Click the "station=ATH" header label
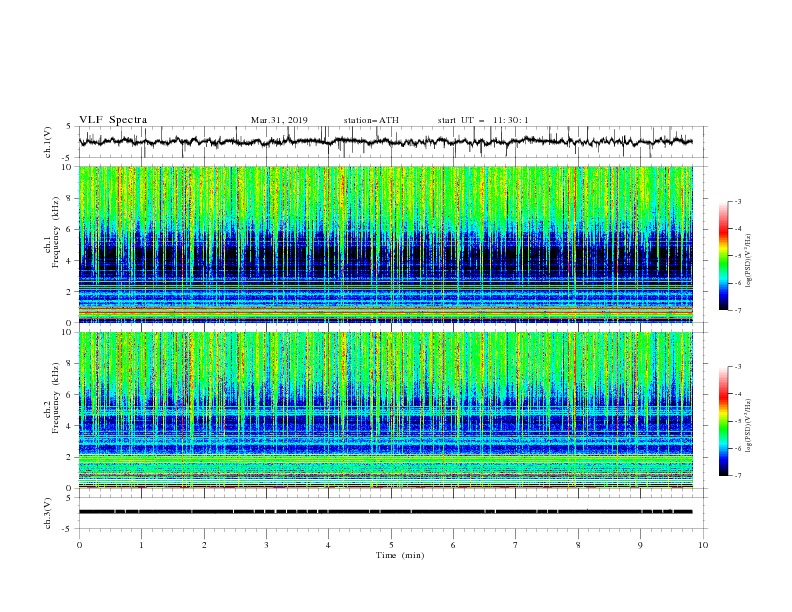Viewport: 792px width, 612px height. tap(371, 120)
